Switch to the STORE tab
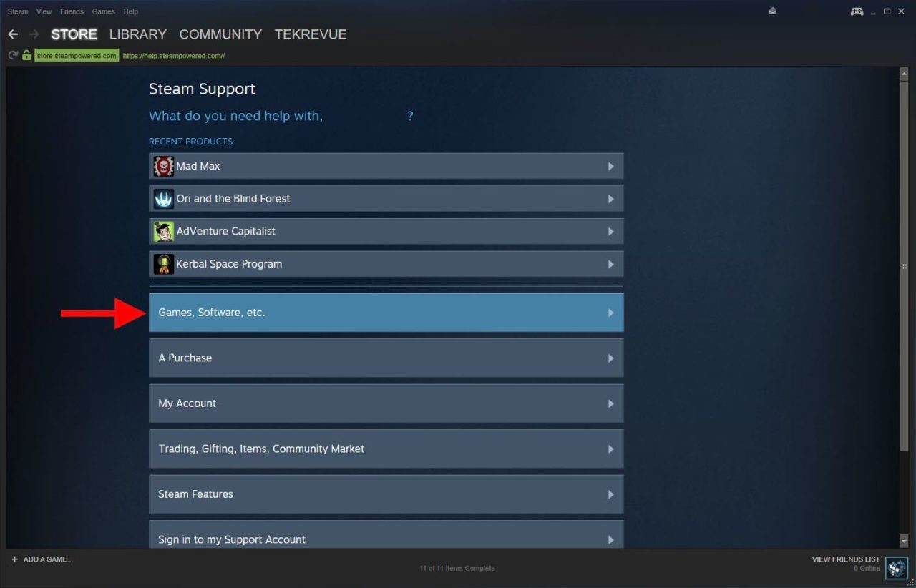 coord(74,34)
